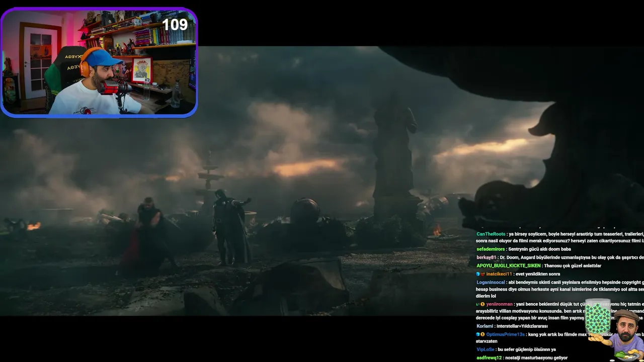
Task: Click the webcam overlay of the streamer
Action: click(99, 62)
